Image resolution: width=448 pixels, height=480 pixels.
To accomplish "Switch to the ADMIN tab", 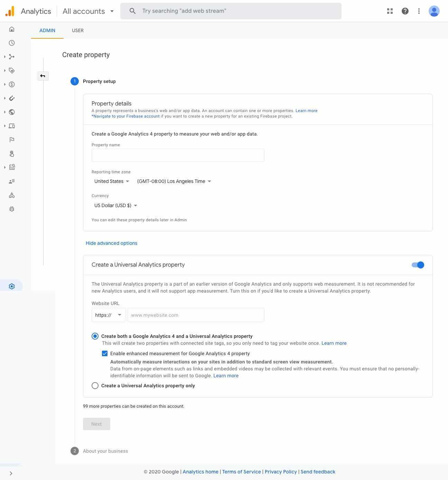I will pyautogui.click(x=47, y=30).
